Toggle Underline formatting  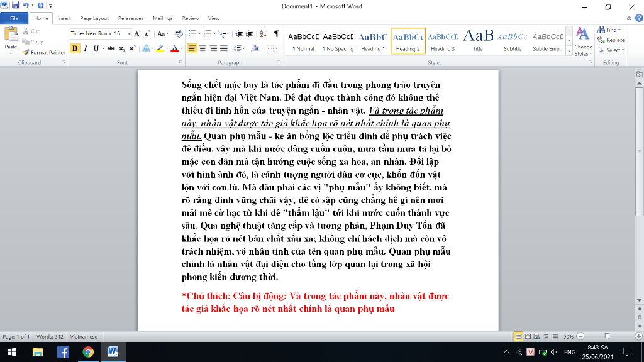96,48
